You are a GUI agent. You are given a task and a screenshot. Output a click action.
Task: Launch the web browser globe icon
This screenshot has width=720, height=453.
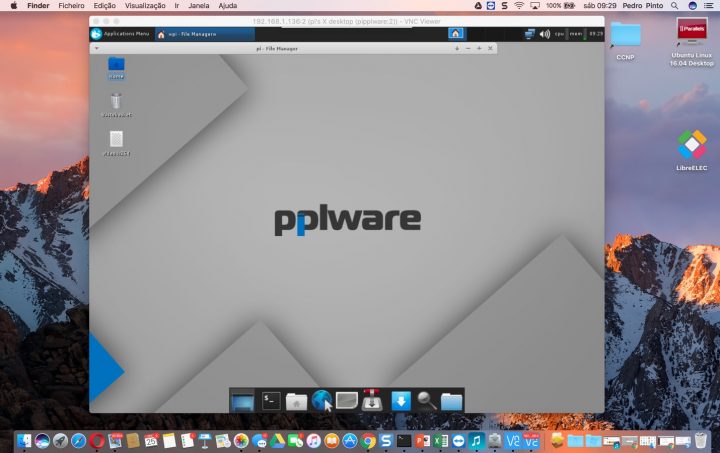coord(321,401)
